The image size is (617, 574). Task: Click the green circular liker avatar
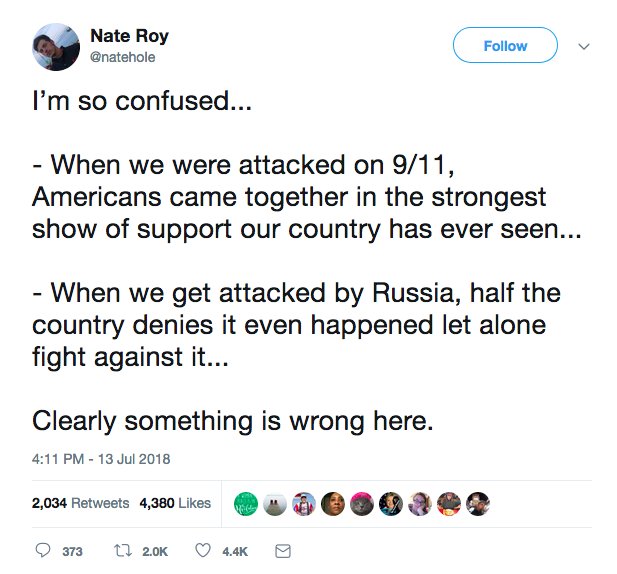[246, 502]
